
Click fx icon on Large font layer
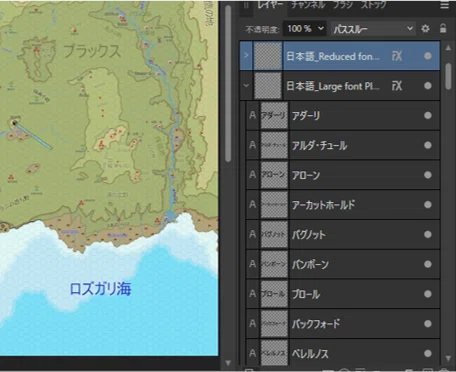click(x=397, y=86)
